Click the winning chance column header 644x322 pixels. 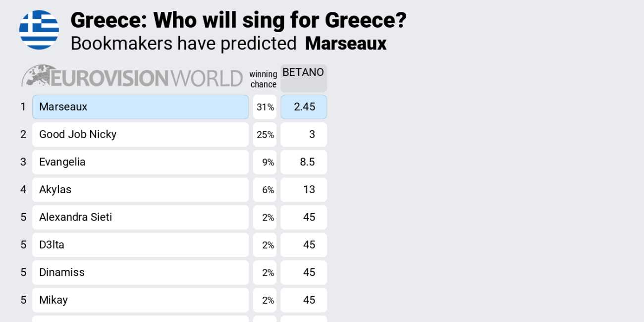(x=263, y=79)
